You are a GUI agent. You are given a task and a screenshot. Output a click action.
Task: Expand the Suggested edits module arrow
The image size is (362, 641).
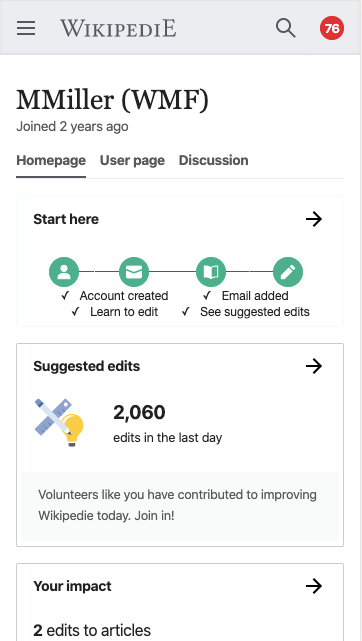[314, 366]
